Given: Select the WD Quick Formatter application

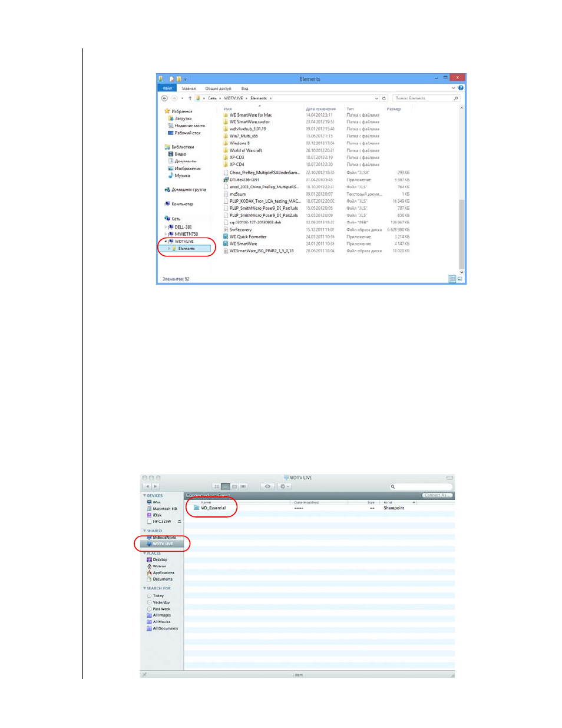Looking at the screenshot, I should (245, 237).
